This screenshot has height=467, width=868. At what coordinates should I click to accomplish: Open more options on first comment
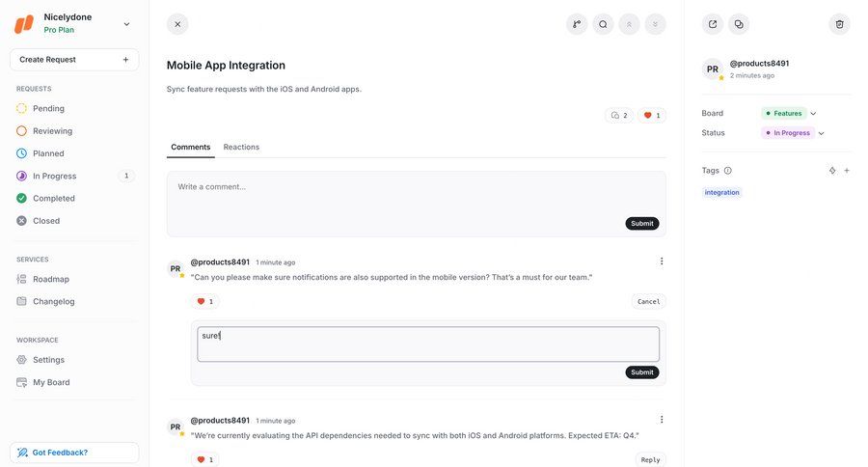point(662,261)
